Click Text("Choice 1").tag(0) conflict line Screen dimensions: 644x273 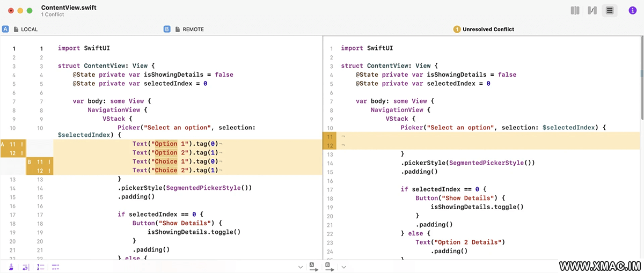click(x=177, y=161)
